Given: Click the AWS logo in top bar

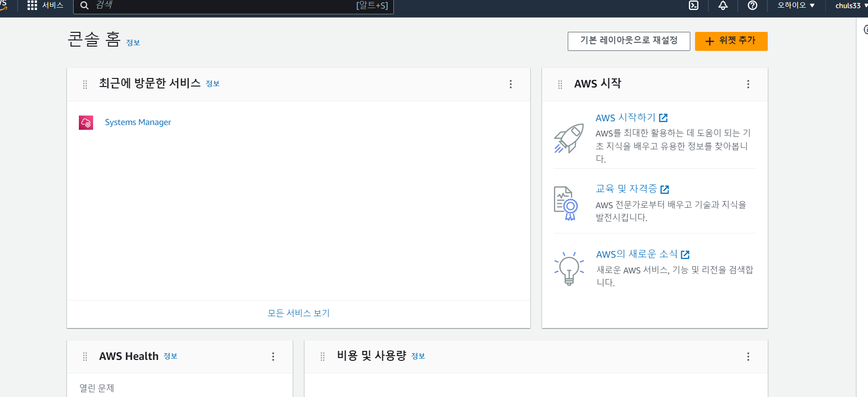Looking at the screenshot, I should (x=3, y=5).
